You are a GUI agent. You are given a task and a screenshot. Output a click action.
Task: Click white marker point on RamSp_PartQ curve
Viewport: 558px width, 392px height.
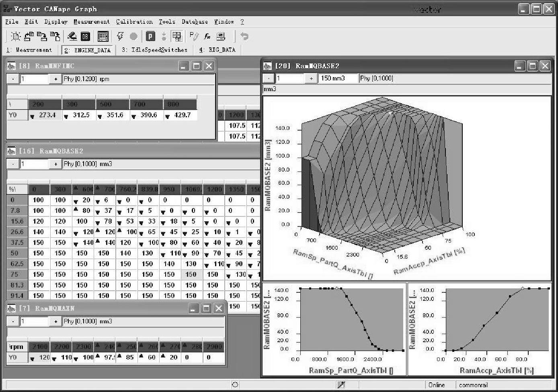click(x=337, y=288)
